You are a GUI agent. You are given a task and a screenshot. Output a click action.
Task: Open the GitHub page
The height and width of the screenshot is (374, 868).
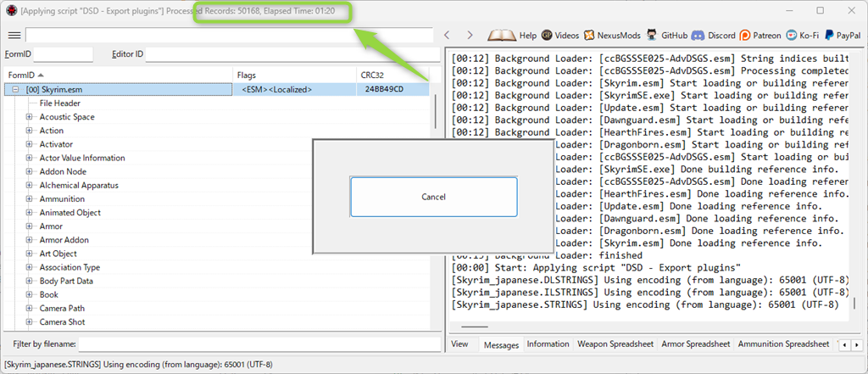[x=666, y=35]
